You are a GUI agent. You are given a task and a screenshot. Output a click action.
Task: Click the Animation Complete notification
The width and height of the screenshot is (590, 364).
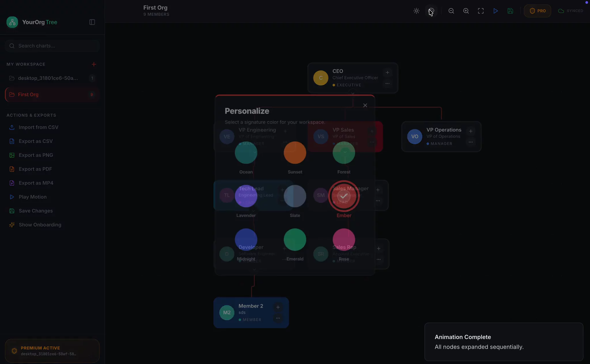[504, 342]
